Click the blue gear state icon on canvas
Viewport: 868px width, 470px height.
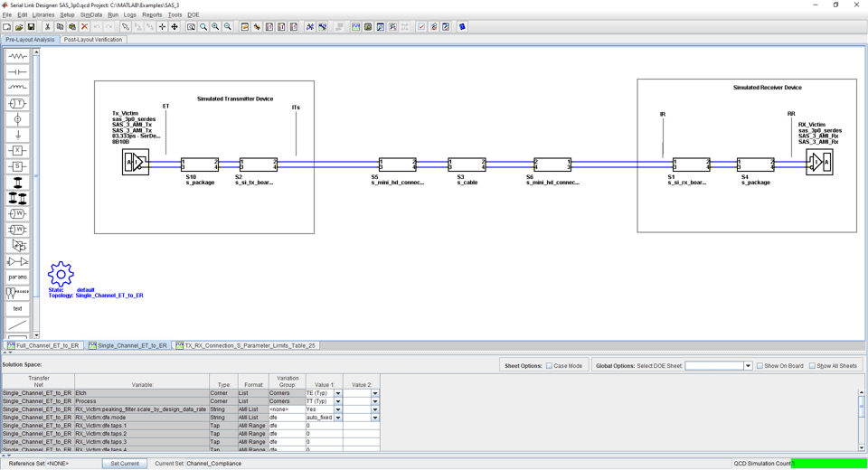coord(61,274)
